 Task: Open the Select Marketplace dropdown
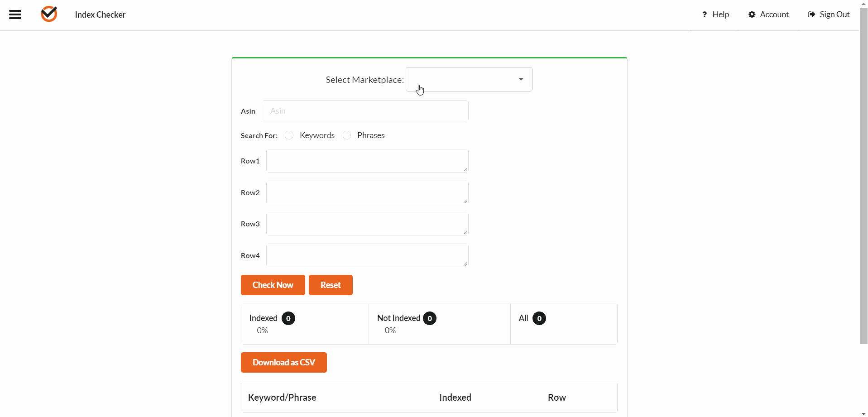(469, 79)
